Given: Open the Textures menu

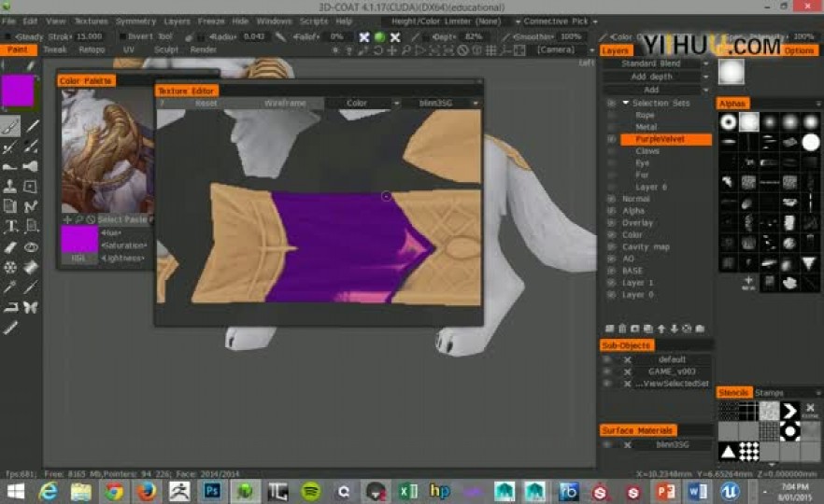Looking at the screenshot, I should pos(91,21).
